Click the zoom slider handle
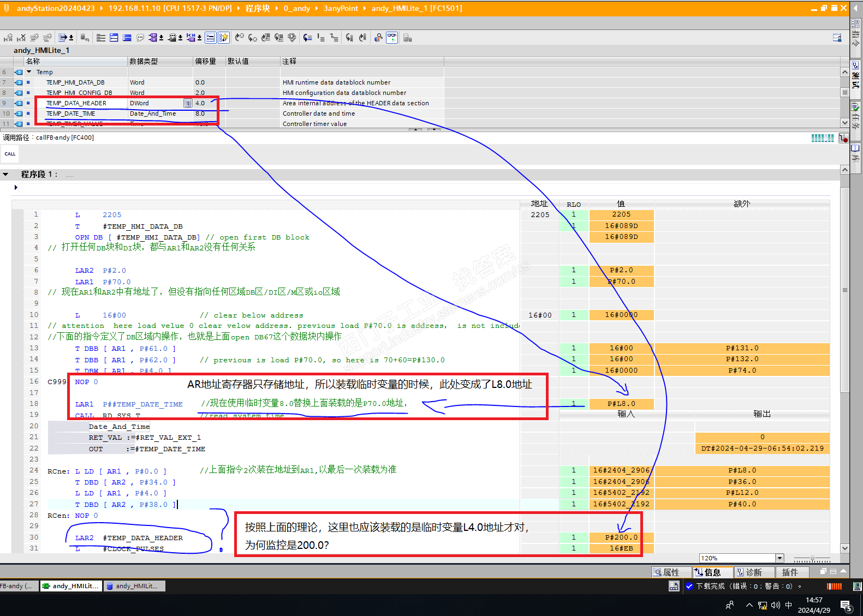 click(x=812, y=559)
